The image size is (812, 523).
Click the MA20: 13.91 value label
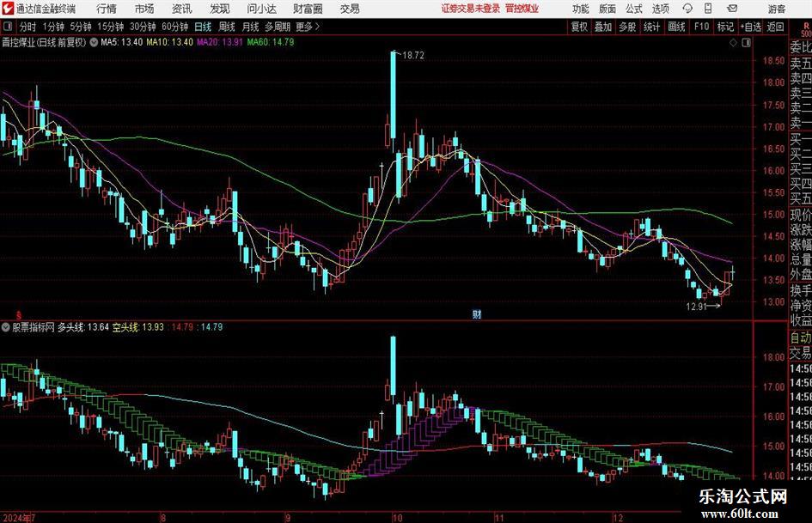tap(220, 42)
